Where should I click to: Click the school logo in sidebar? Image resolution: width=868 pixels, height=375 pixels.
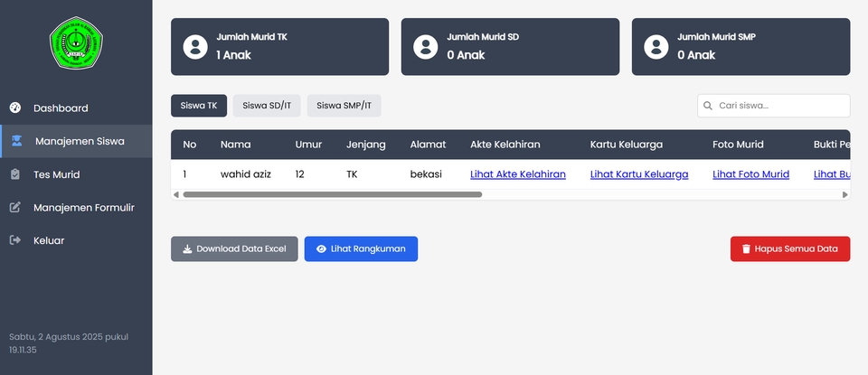(x=76, y=42)
